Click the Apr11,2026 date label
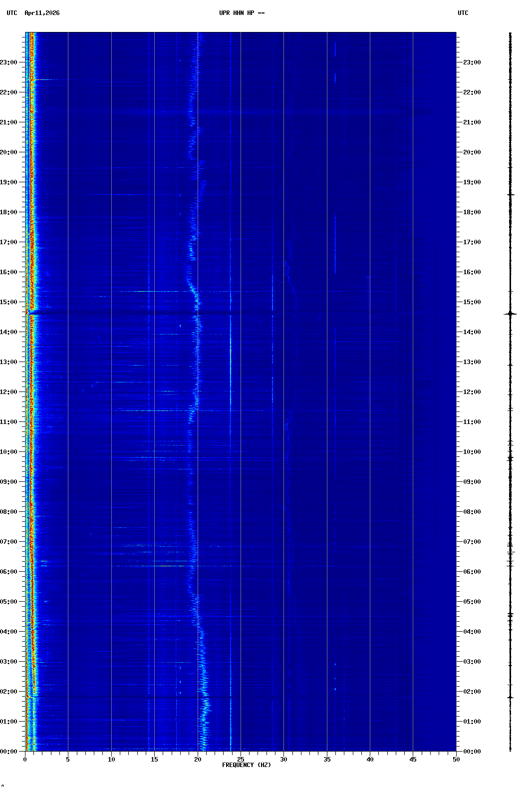 [42, 13]
